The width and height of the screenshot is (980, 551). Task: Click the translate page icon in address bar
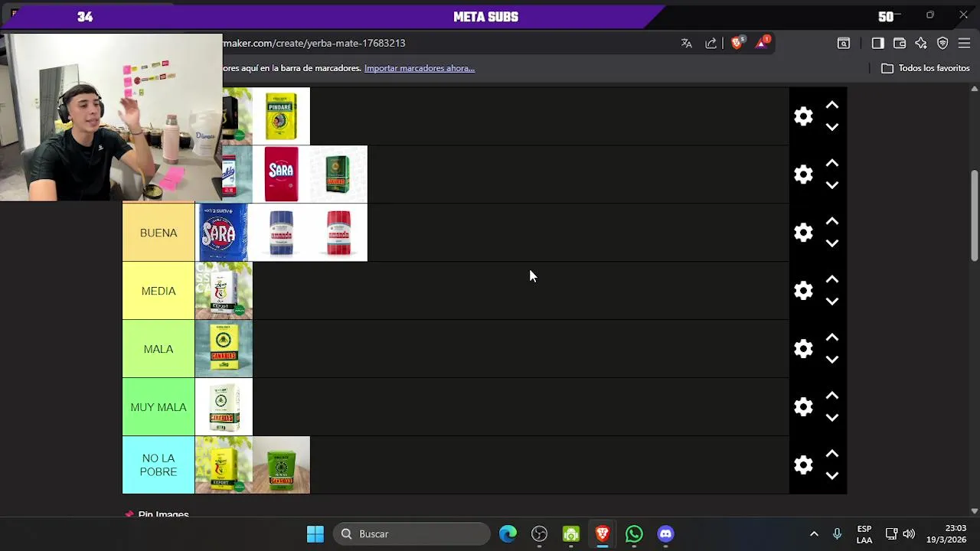(687, 44)
